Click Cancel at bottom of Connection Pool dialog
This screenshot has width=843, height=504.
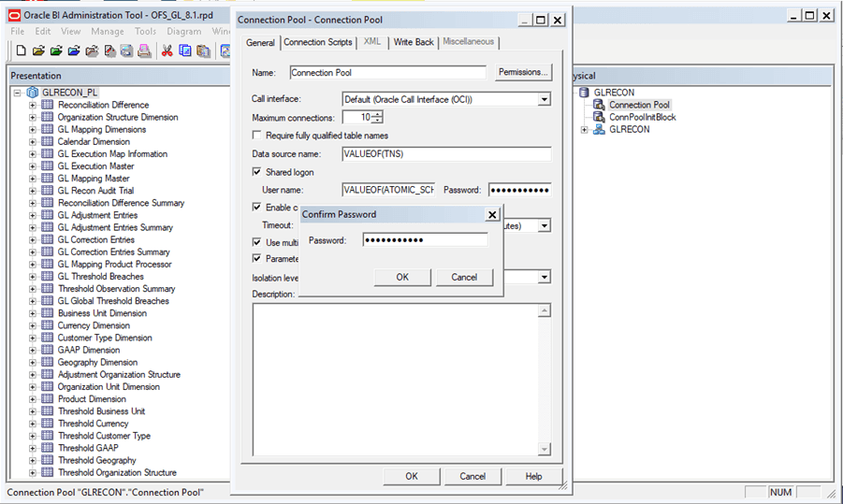472,476
